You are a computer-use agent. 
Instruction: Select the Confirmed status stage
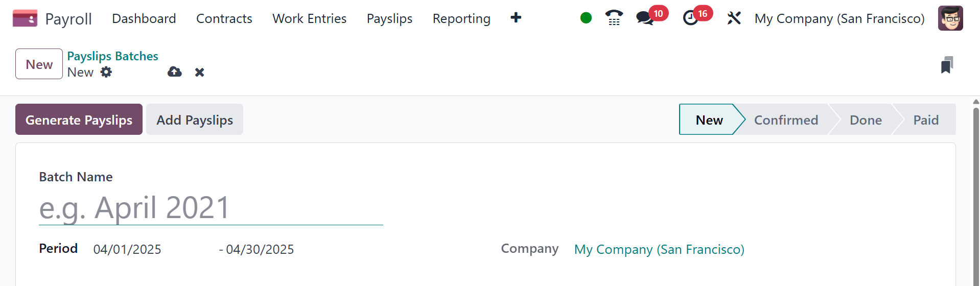[786, 120]
